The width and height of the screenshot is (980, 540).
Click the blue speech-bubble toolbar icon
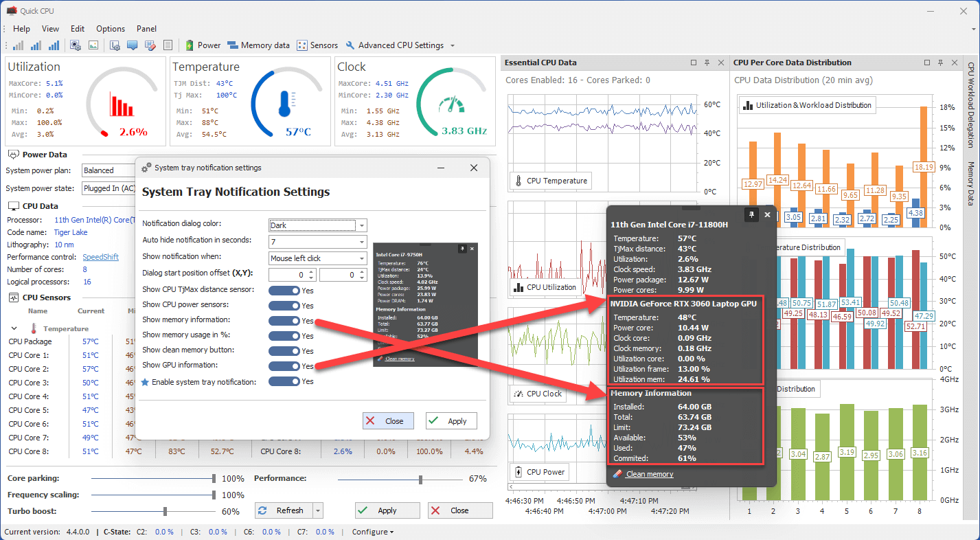coord(132,45)
